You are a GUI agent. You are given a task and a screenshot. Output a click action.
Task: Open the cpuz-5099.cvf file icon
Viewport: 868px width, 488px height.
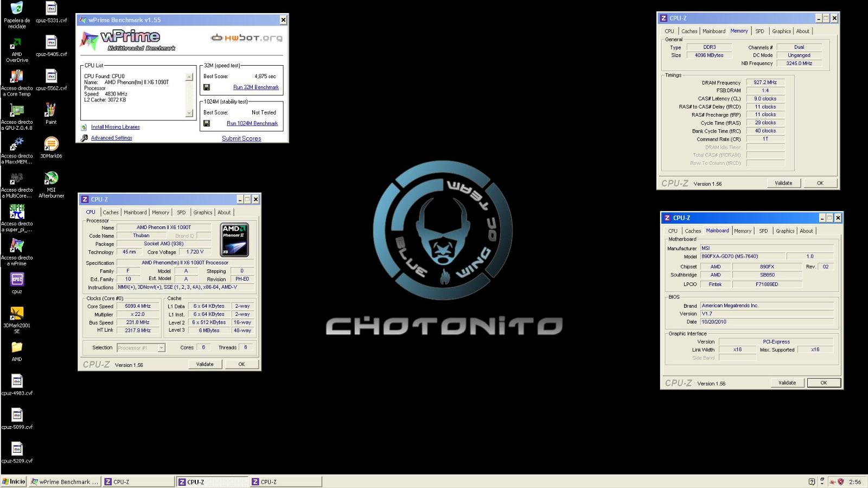coord(17,415)
